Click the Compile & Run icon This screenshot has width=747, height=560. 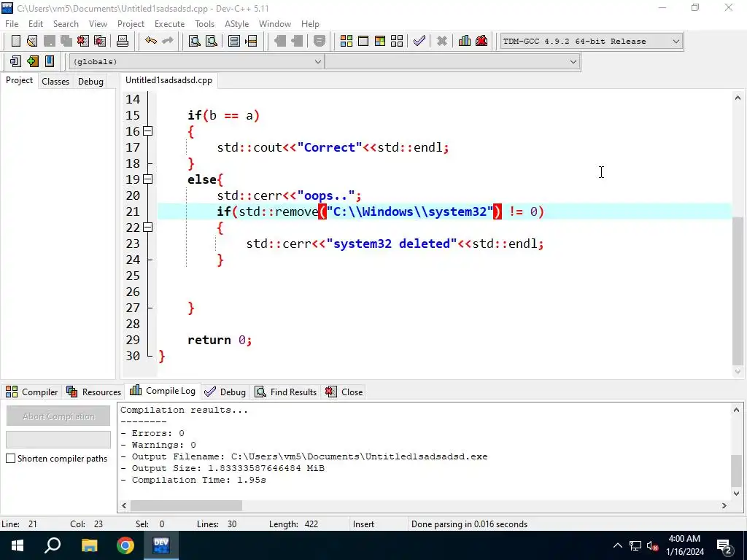(379, 41)
